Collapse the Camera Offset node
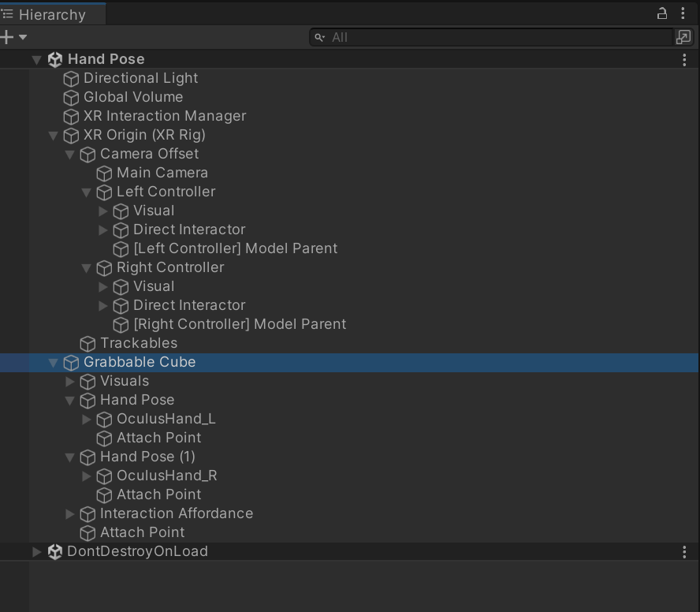The image size is (700, 612). 69,155
